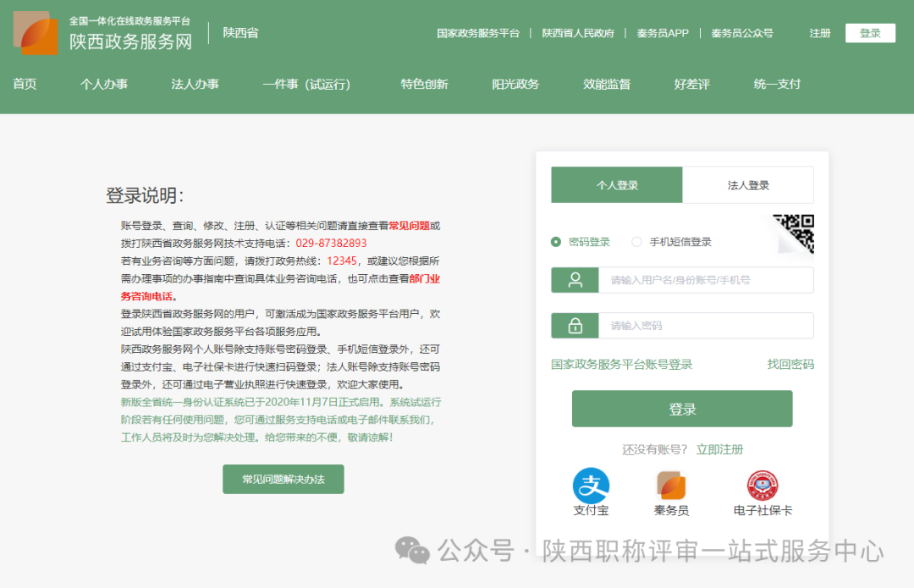Click the red 常见问题 link in instructions

click(x=410, y=226)
